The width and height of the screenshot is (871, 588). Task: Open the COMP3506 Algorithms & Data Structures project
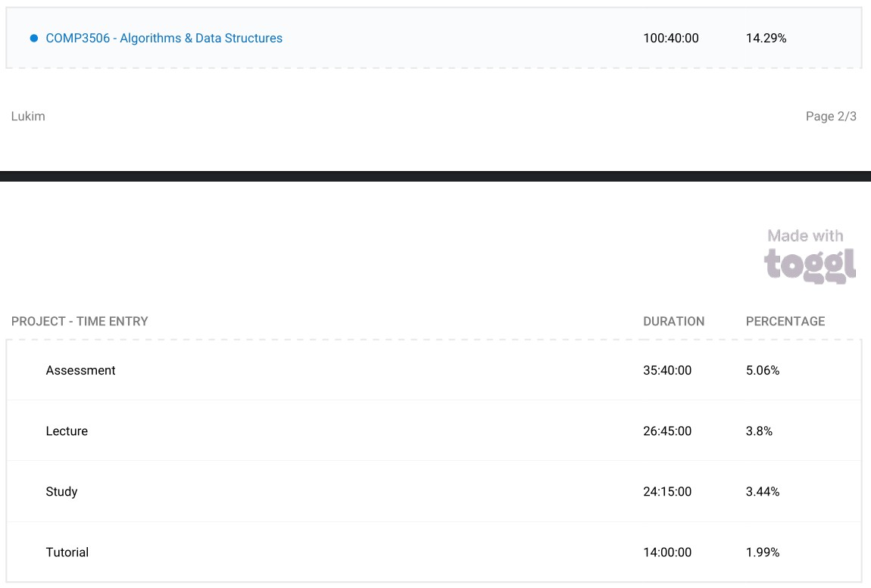click(164, 39)
